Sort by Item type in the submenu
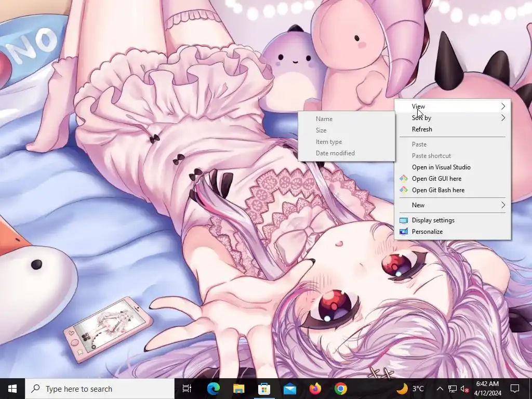532x399 pixels. pos(347,142)
